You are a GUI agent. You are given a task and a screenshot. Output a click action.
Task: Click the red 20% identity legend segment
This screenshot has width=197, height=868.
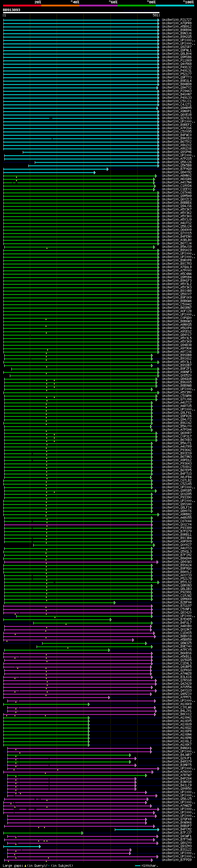pyautogui.click(x=22, y=6)
